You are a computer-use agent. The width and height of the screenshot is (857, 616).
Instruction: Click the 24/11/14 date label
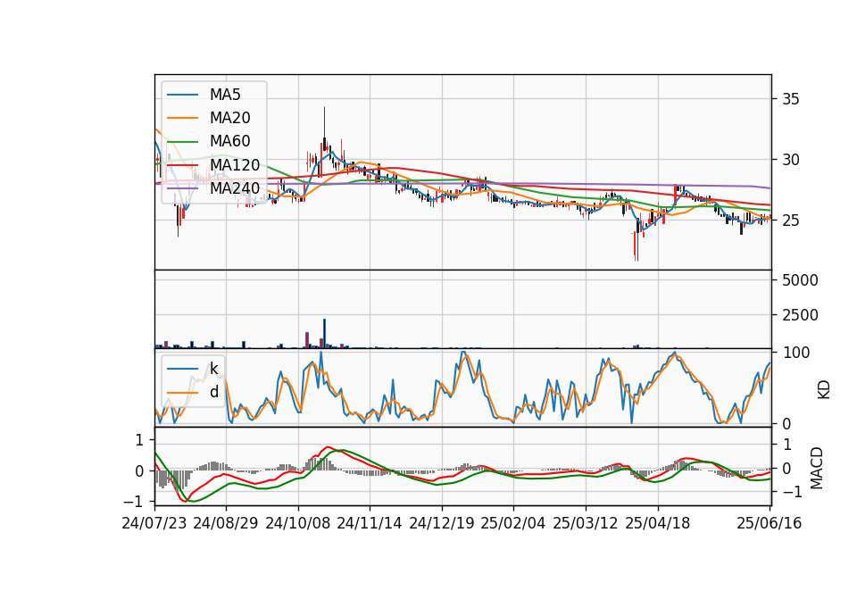[x=370, y=523]
